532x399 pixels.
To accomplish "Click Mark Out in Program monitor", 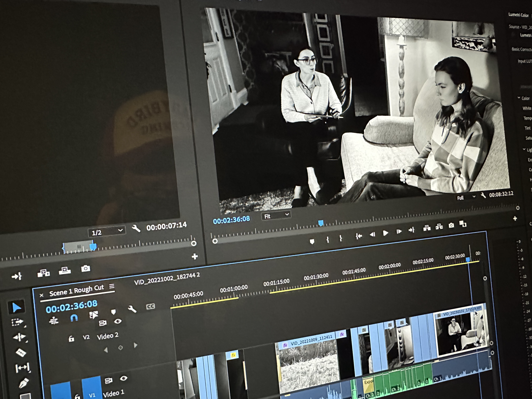I will pos(340,238).
